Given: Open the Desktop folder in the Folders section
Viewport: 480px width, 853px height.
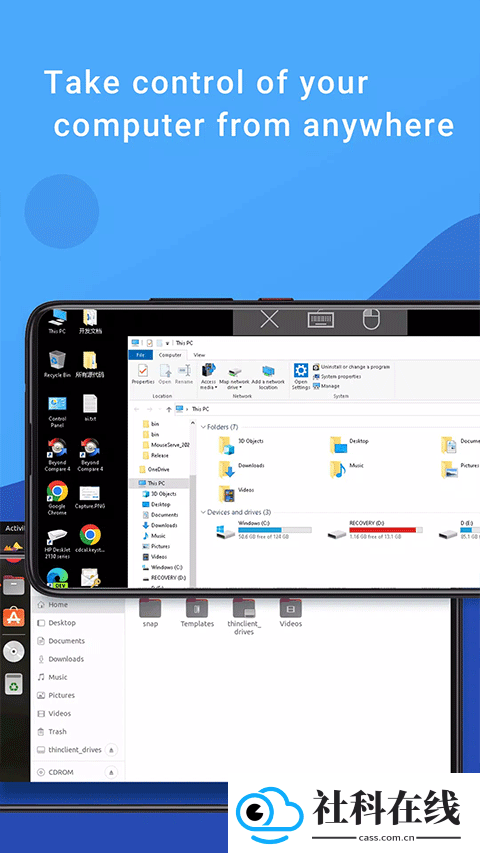Looking at the screenshot, I should coord(349,444).
